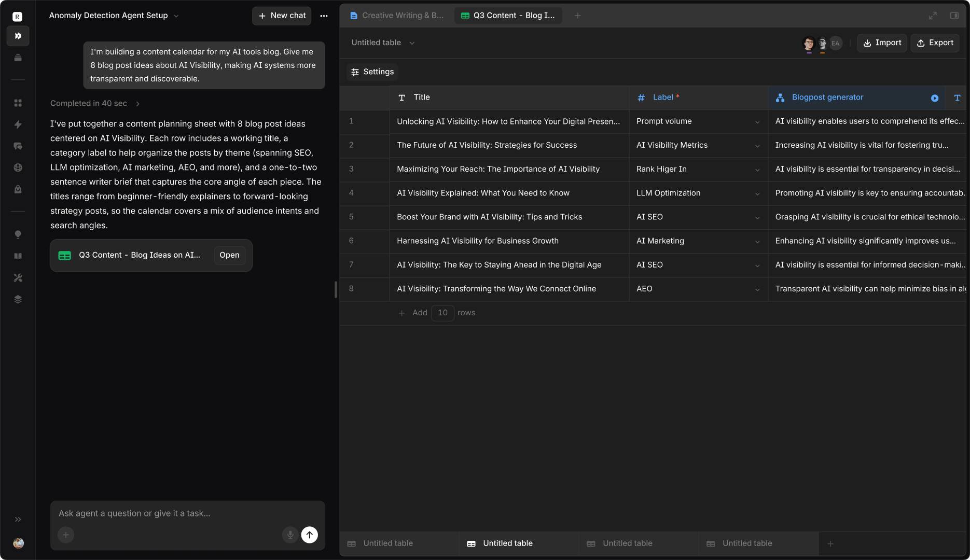Image resolution: width=970 pixels, height=560 pixels.
Task: Select the active second Untitled table tab
Action: pyautogui.click(x=519, y=543)
